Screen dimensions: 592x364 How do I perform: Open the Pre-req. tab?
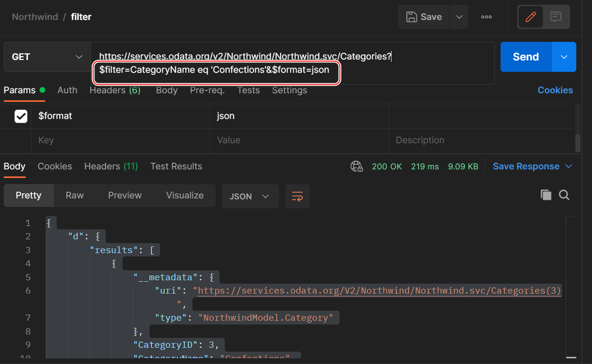[207, 90]
